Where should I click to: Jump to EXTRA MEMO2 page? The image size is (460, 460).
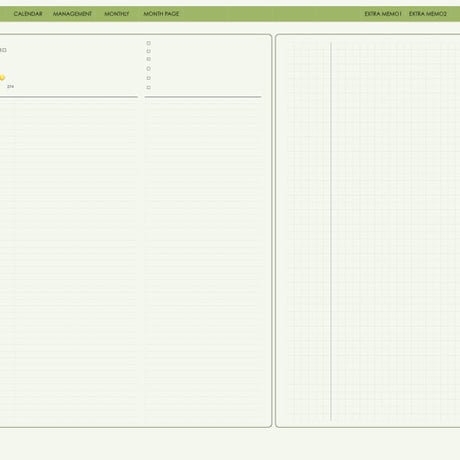pyautogui.click(x=428, y=14)
